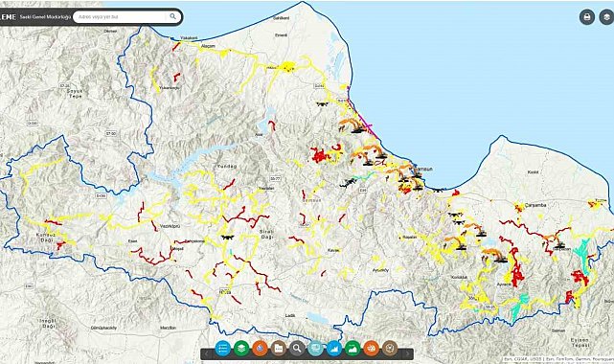Viewport: 614px width, 364px height.
Task: Click the Dikmen label on the map
Action: point(110,32)
